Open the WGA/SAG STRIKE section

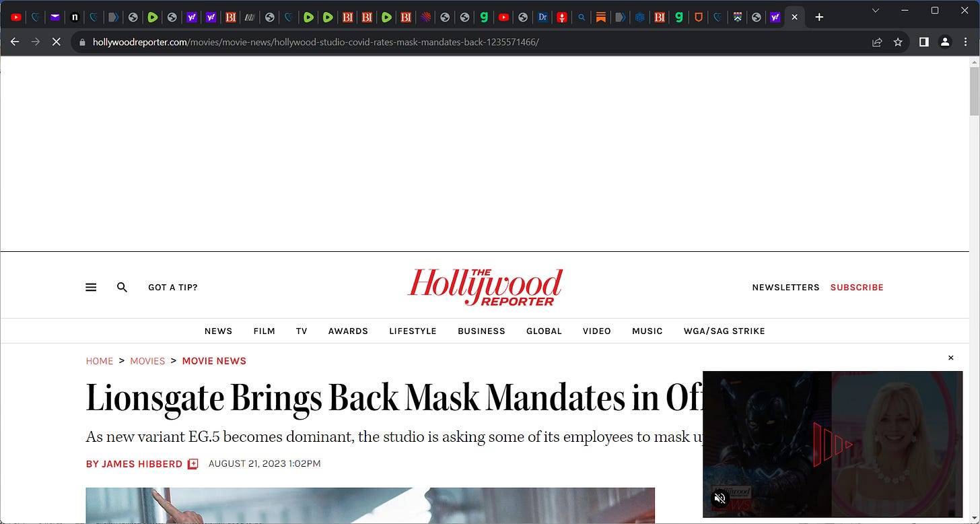coord(724,331)
